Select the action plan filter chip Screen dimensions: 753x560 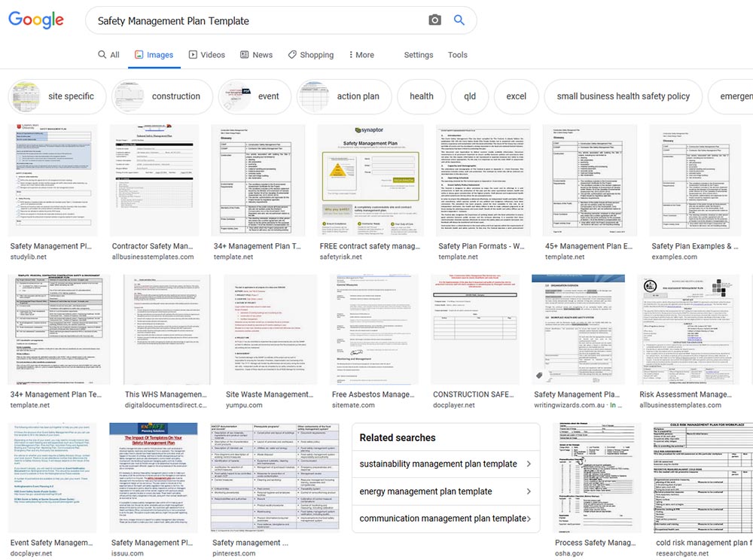point(344,96)
